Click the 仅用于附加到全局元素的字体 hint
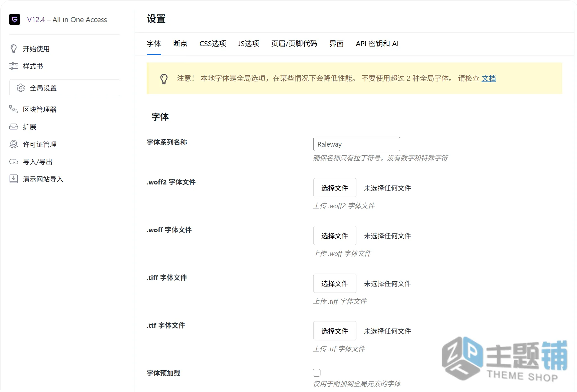577x392 pixels. pos(357,384)
